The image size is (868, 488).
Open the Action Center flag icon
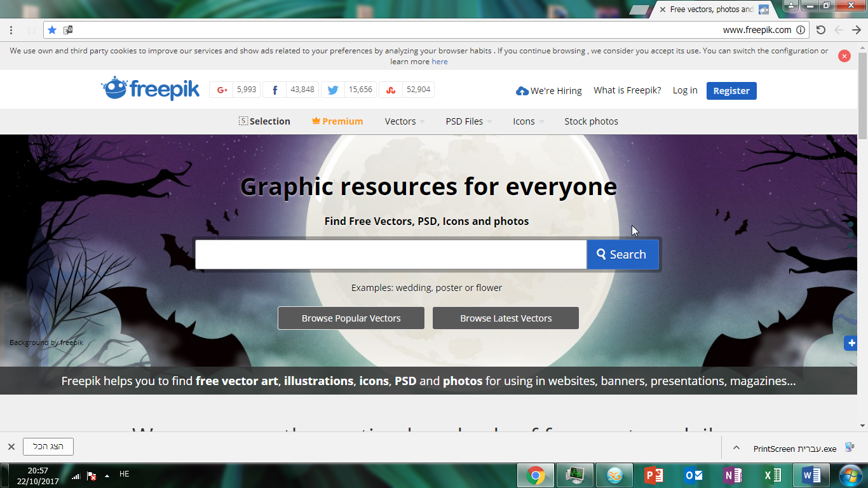pyautogui.click(x=92, y=476)
